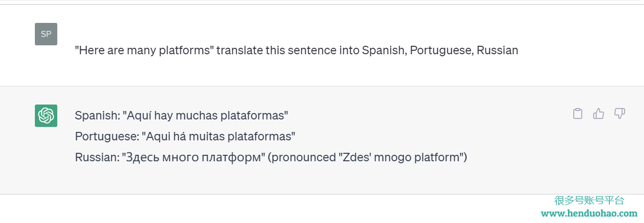Click the text "Aquí hay muchas plataformas"
This screenshot has width=644, height=223.
(x=205, y=115)
